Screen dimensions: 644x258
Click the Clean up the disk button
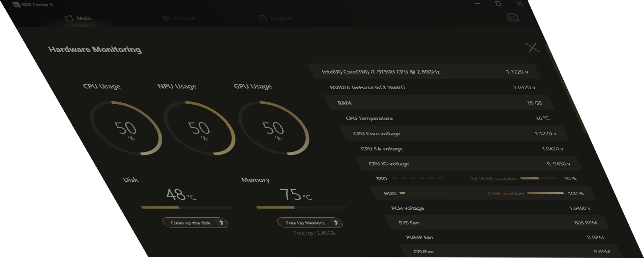click(x=191, y=223)
